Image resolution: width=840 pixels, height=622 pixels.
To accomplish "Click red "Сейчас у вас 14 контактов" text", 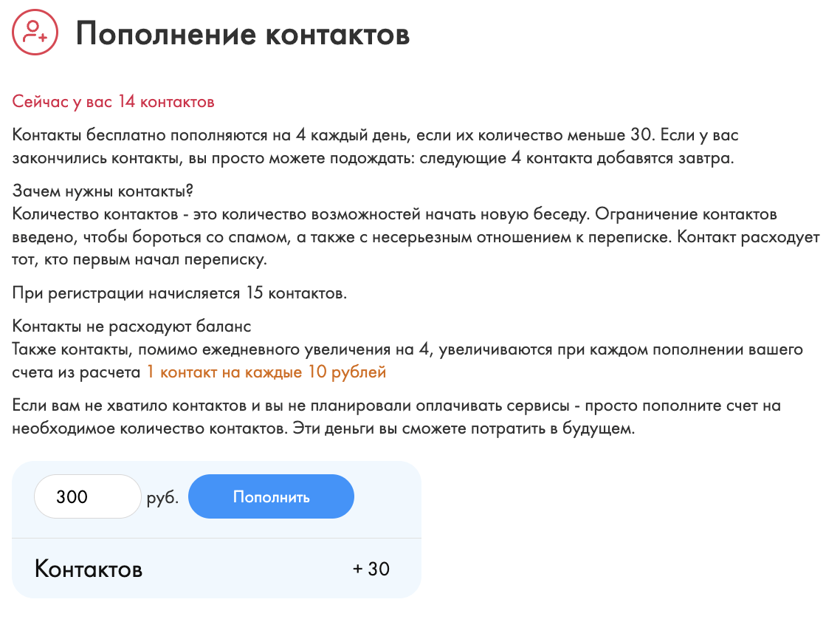I will point(114,102).
